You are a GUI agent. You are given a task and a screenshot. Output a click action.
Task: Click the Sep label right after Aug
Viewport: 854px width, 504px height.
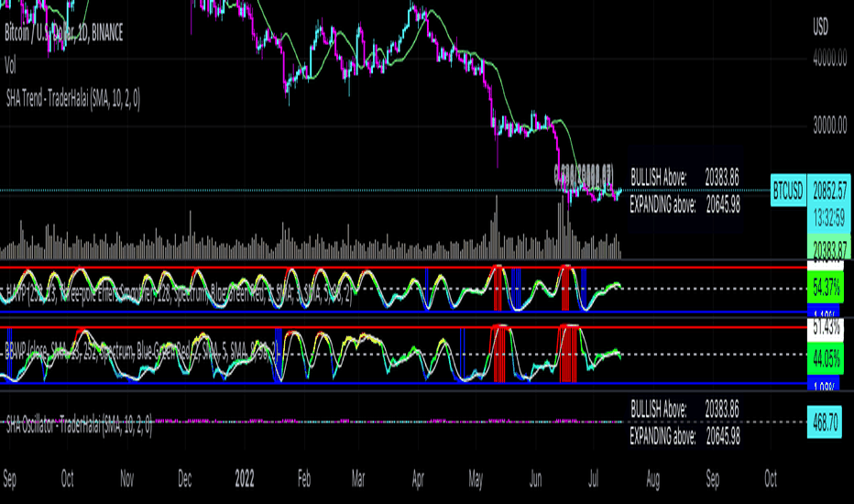[x=712, y=479]
